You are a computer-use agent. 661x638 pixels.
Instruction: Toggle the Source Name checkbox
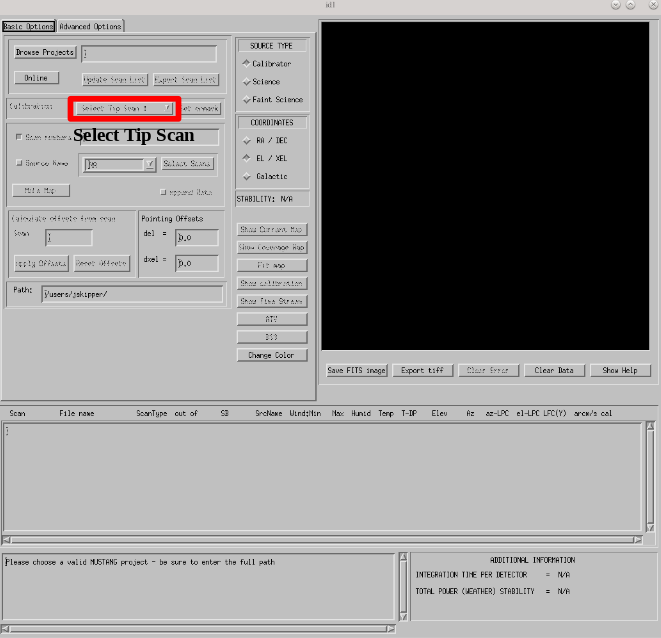point(19,163)
